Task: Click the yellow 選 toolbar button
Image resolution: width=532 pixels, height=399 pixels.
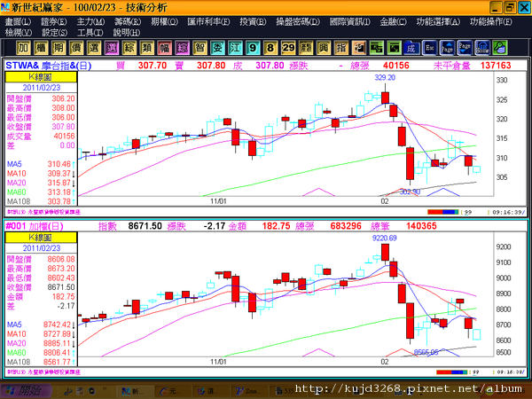Action: pos(94,48)
